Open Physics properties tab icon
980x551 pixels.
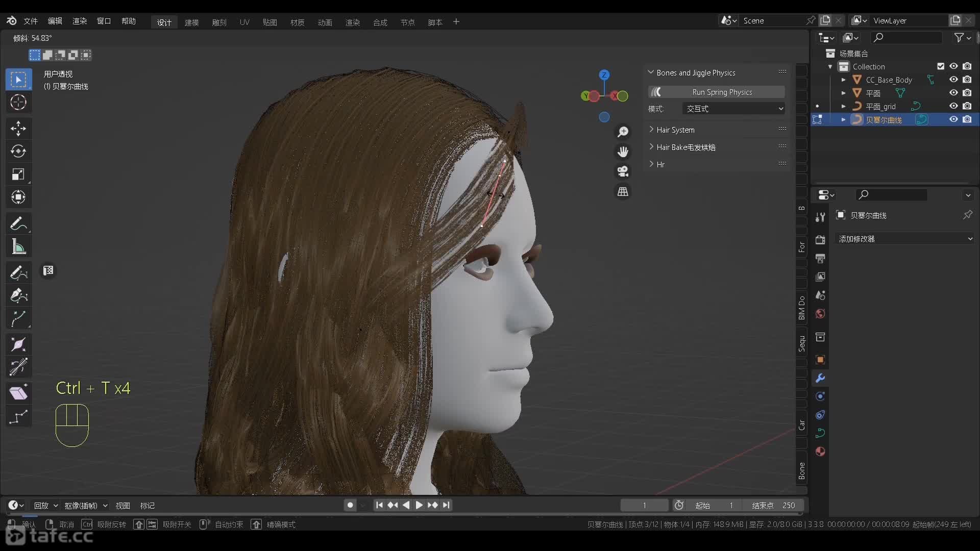coord(820,396)
